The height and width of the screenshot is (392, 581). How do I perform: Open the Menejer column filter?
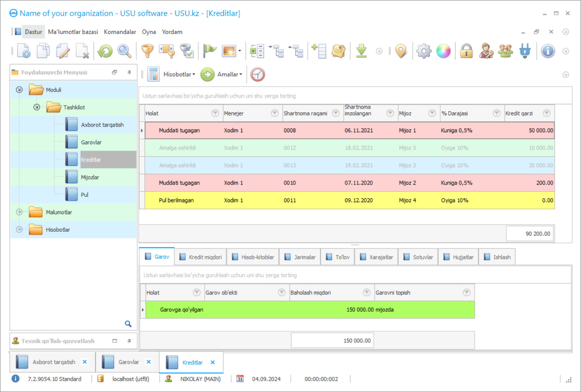275,113
